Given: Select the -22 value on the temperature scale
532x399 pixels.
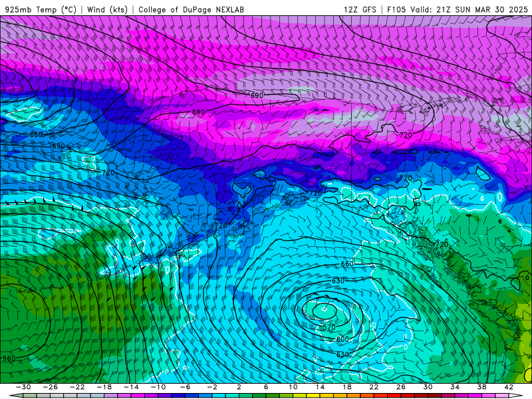Looking at the screenshot, I should tap(77, 387).
